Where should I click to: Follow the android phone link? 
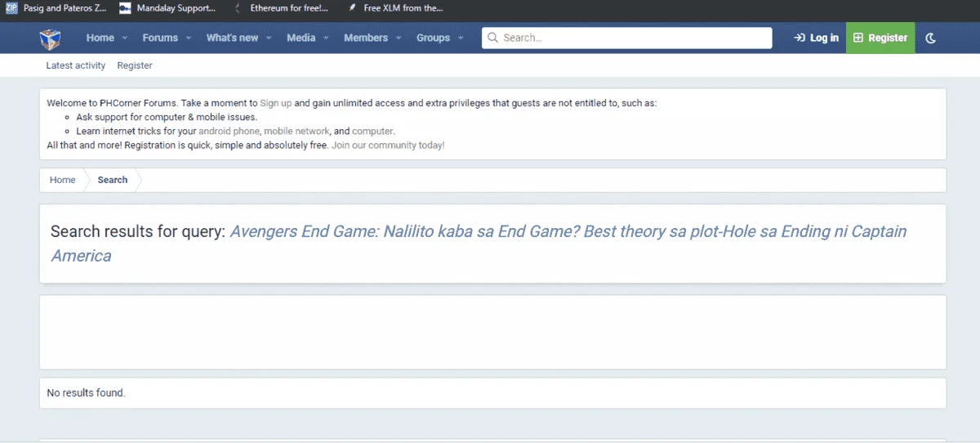[x=229, y=131]
